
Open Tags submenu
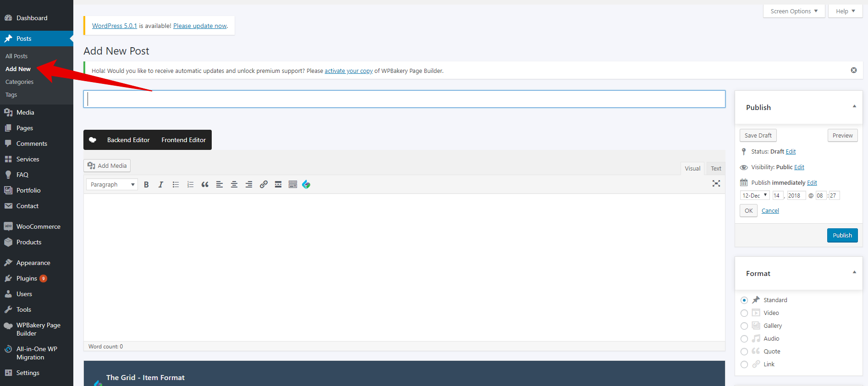[11, 94]
